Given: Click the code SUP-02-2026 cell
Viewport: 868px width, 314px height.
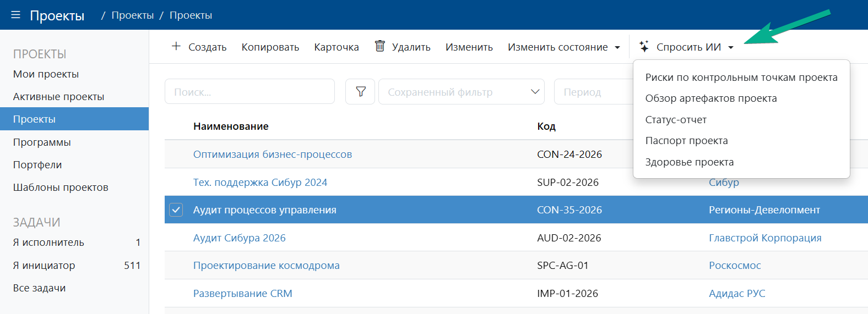Looking at the screenshot, I should (568, 183).
